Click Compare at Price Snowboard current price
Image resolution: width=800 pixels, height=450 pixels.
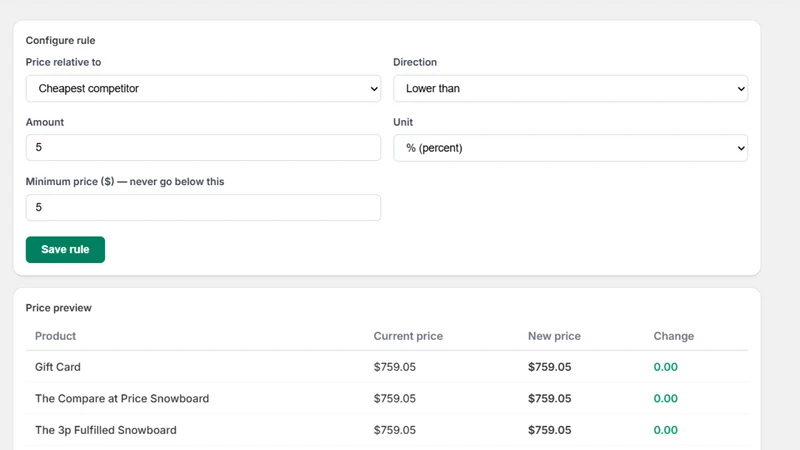point(394,398)
